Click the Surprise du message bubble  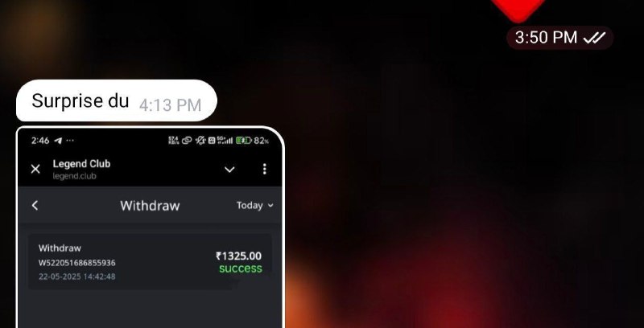pos(116,100)
